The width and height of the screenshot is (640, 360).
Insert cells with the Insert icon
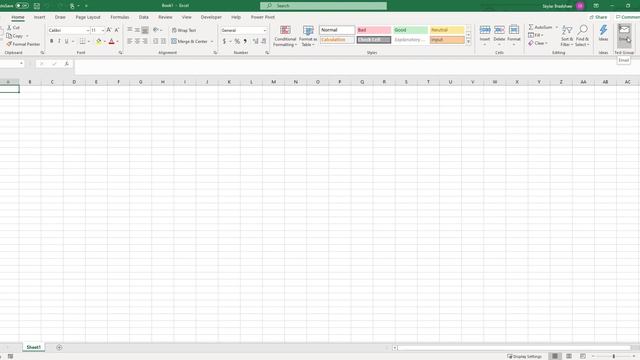(485, 30)
